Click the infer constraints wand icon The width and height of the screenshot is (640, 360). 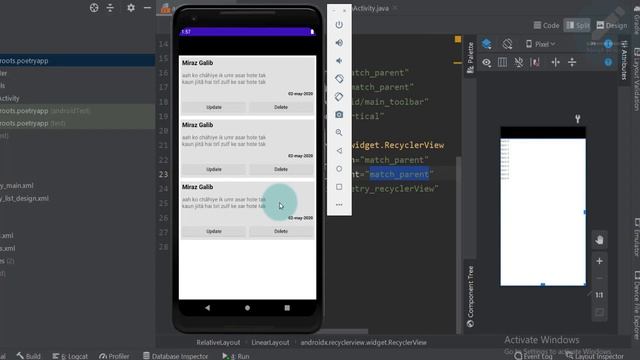point(535,62)
